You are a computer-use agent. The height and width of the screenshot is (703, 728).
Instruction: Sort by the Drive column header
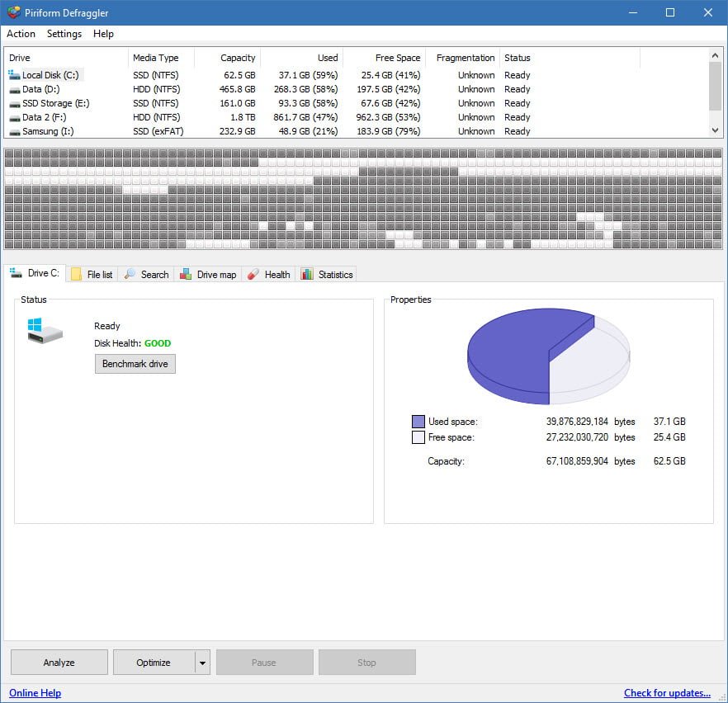coord(66,58)
